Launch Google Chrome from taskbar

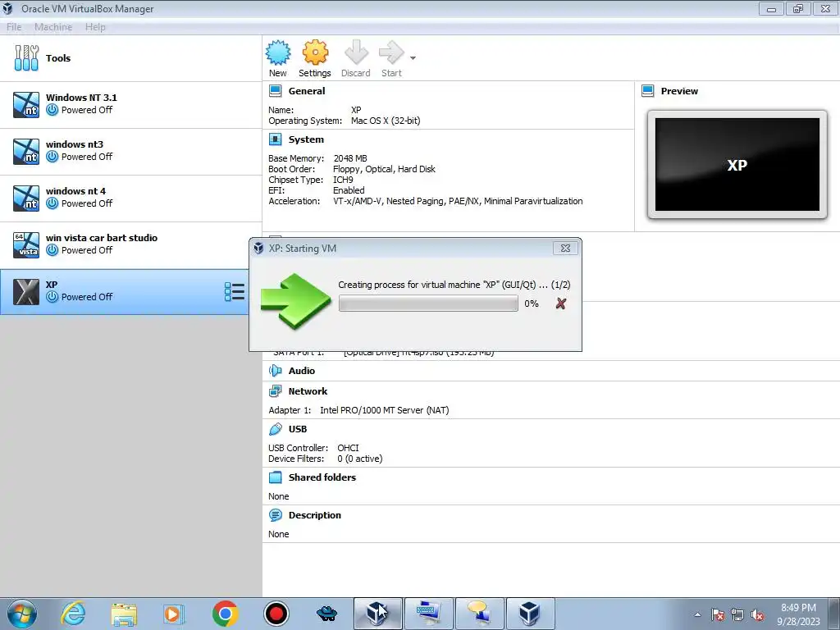[225, 614]
